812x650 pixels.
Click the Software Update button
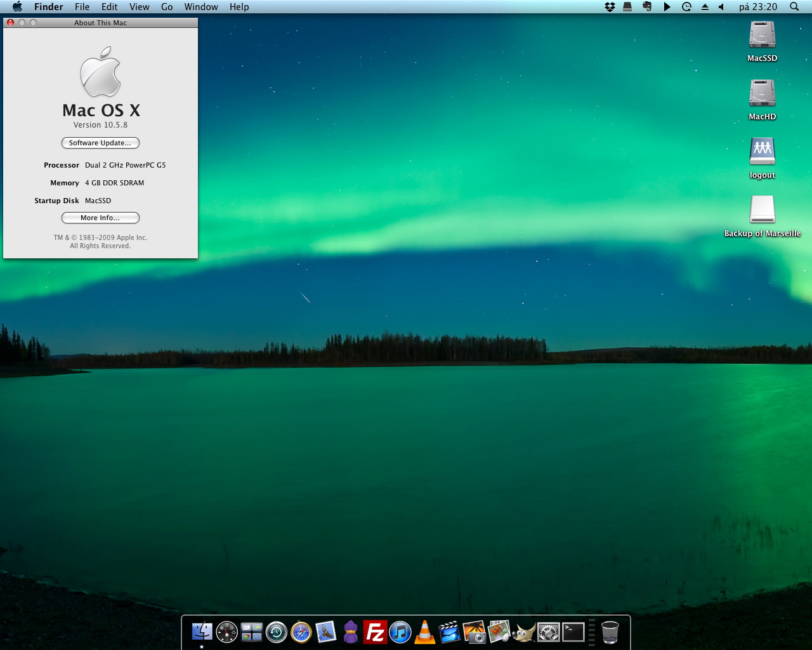point(100,143)
